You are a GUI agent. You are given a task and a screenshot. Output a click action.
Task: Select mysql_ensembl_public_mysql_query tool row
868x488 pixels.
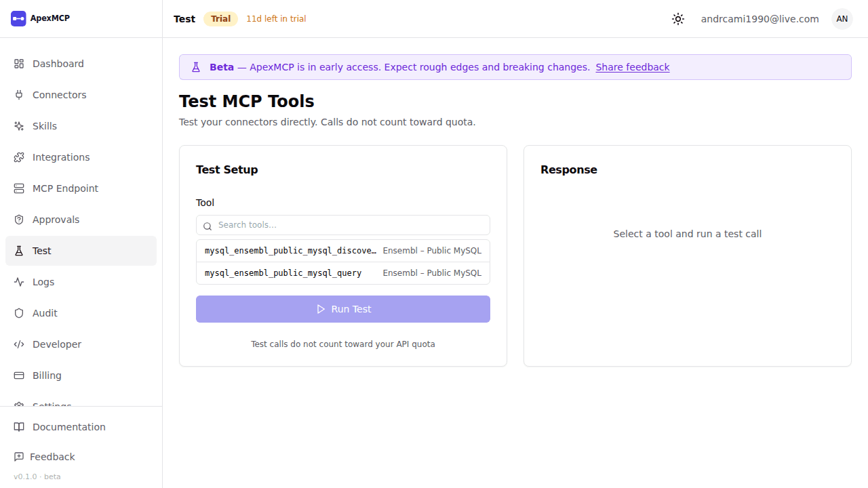point(343,273)
